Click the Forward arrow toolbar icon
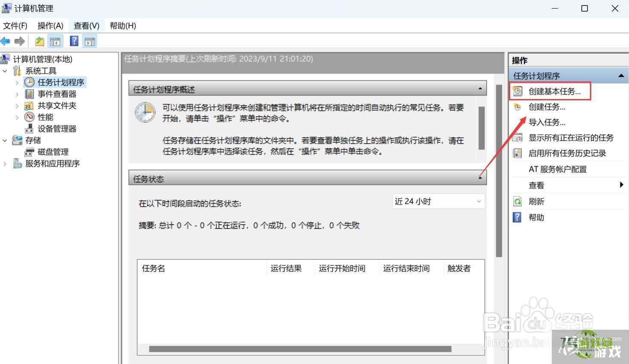This screenshot has width=629, height=364. (x=19, y=42)
